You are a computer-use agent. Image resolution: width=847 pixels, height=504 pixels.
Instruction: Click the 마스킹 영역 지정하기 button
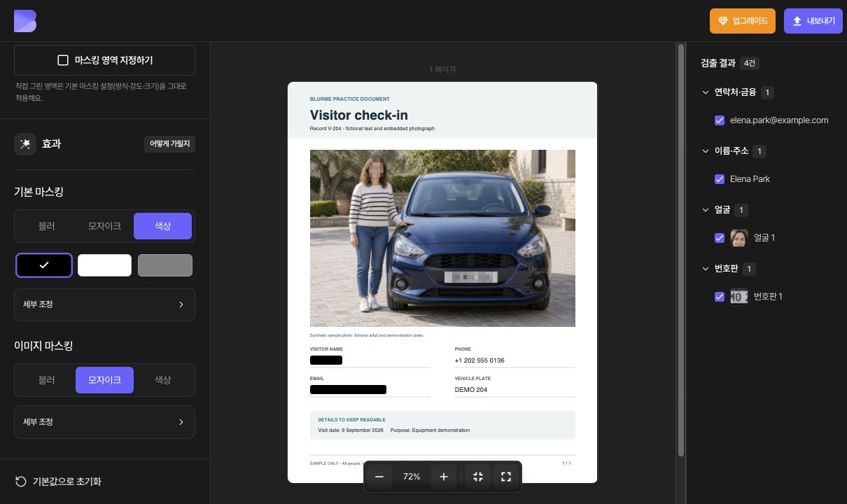(x=104, y=60)
